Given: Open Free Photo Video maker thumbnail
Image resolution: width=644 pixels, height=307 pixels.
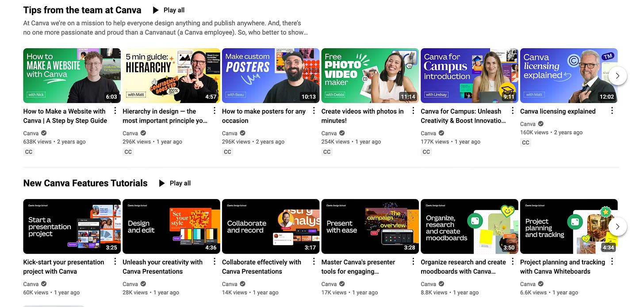Looking at the screenshot, I should pyautogui.click(x=370, y=76).
